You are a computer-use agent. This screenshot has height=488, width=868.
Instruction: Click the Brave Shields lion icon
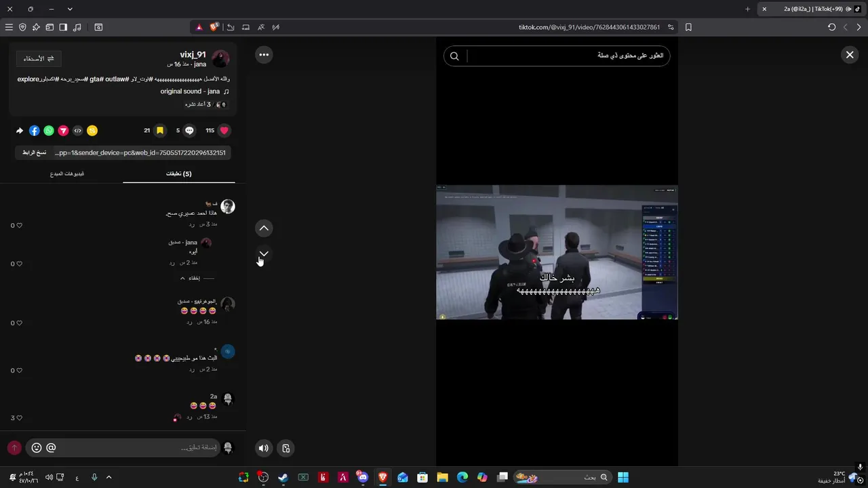tap(214, 27)
